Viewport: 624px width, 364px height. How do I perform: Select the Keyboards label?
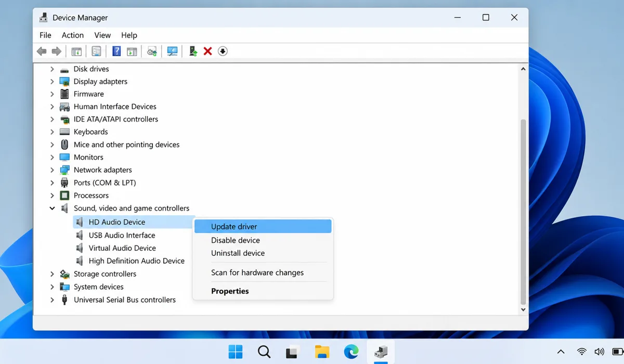91,132
